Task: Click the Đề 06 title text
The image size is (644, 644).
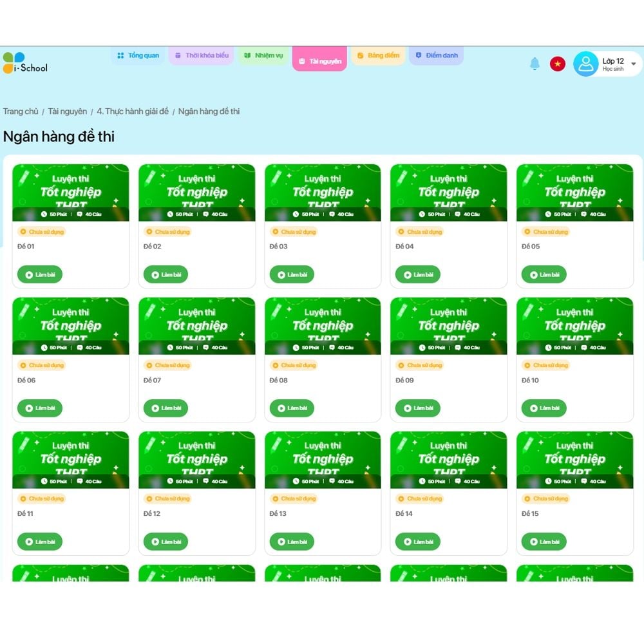Action: (x=26, y=381)
